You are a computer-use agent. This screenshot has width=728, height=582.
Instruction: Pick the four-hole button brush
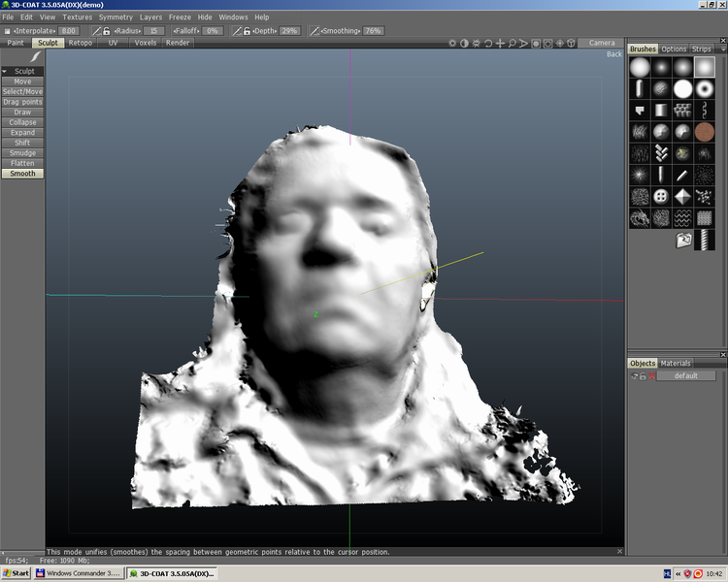661,197
